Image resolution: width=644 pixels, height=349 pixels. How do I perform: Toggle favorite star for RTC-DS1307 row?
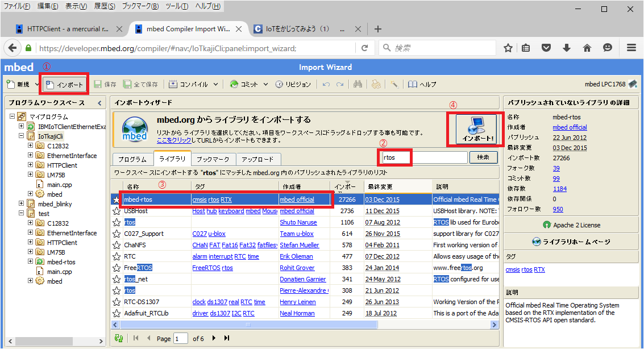[117, 302]
